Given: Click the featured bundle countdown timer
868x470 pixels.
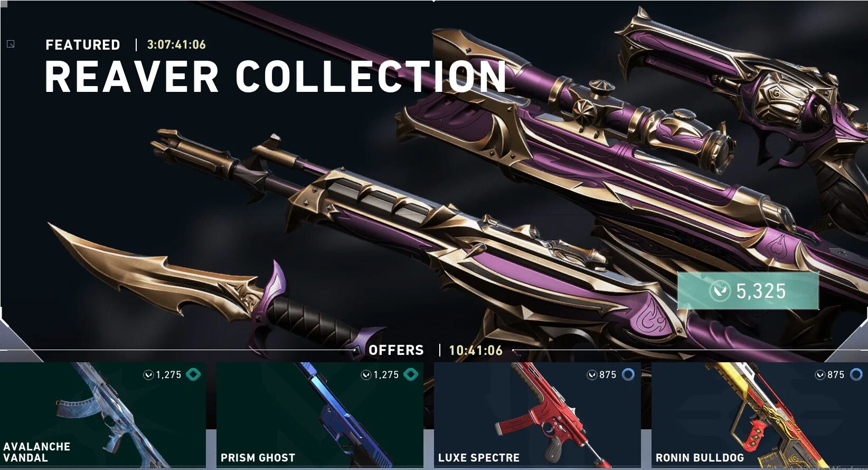Looking at the screenshot, I should pyautogui.click(x=176, y=45).
